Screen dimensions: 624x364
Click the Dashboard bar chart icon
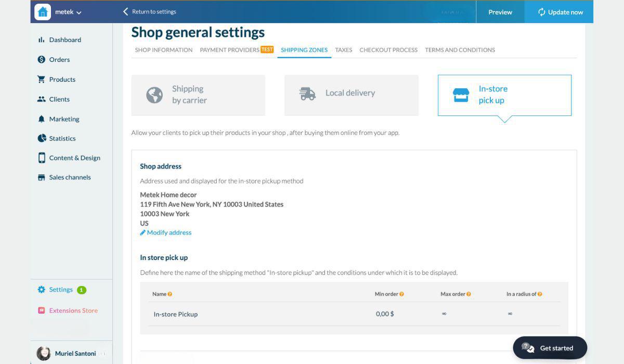coord(41,40)
